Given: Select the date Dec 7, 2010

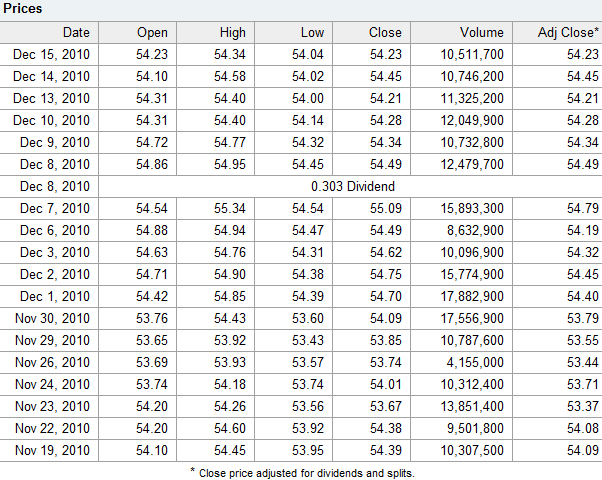Looking at the screenshot, I should (55, 208).
